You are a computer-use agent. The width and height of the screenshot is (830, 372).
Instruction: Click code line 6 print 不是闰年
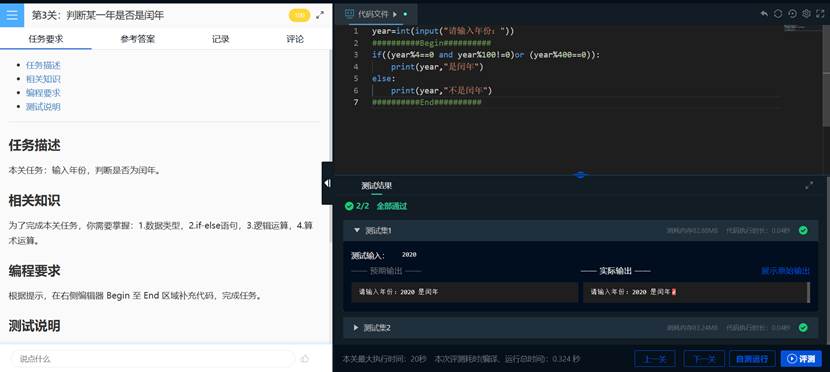441,90
